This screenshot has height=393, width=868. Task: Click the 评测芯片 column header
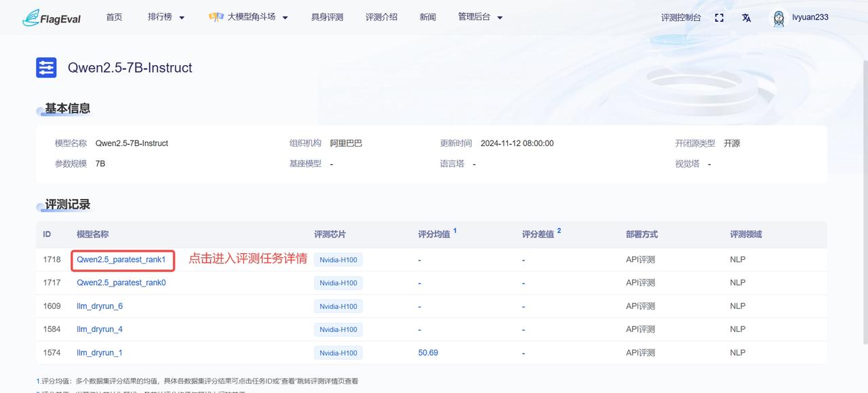click(330, 234)
